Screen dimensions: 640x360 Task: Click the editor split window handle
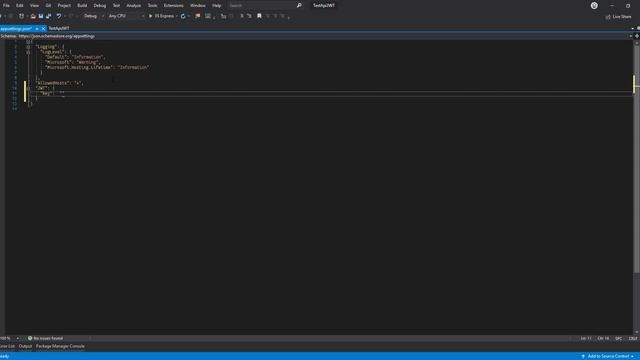[x=637, y=36]
